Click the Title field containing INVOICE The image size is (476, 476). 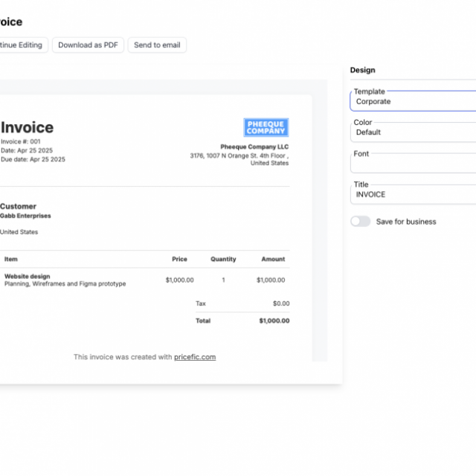coord(414,194)
